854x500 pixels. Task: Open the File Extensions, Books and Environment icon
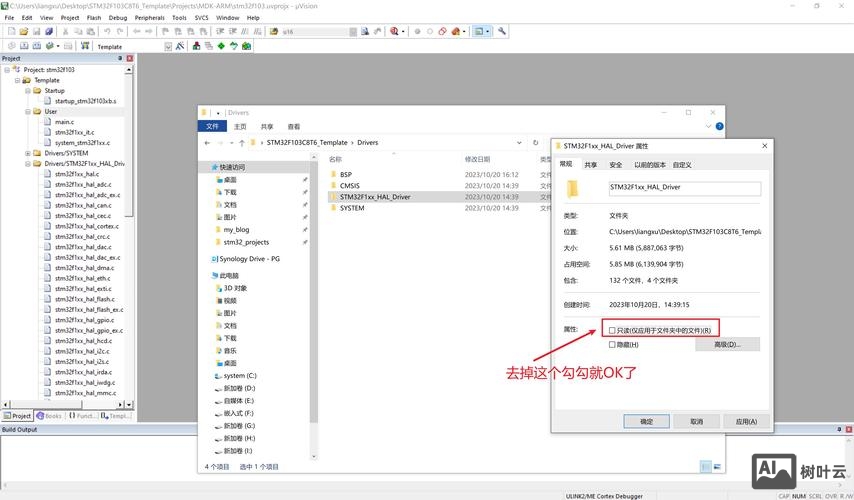tap(196, 46)
